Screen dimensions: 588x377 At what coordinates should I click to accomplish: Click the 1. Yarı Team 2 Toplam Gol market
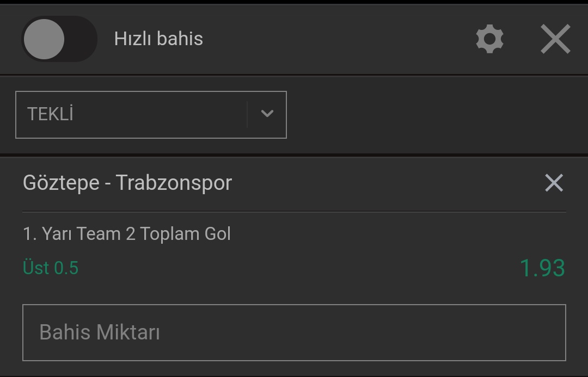(x=127, y=234)
